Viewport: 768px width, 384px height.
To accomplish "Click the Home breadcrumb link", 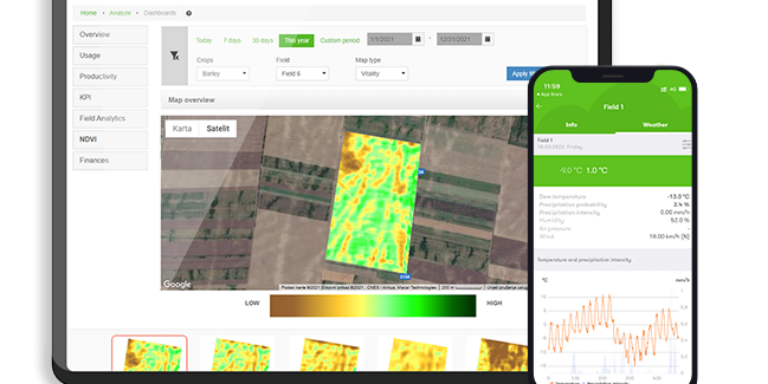I will coord(89,13).
